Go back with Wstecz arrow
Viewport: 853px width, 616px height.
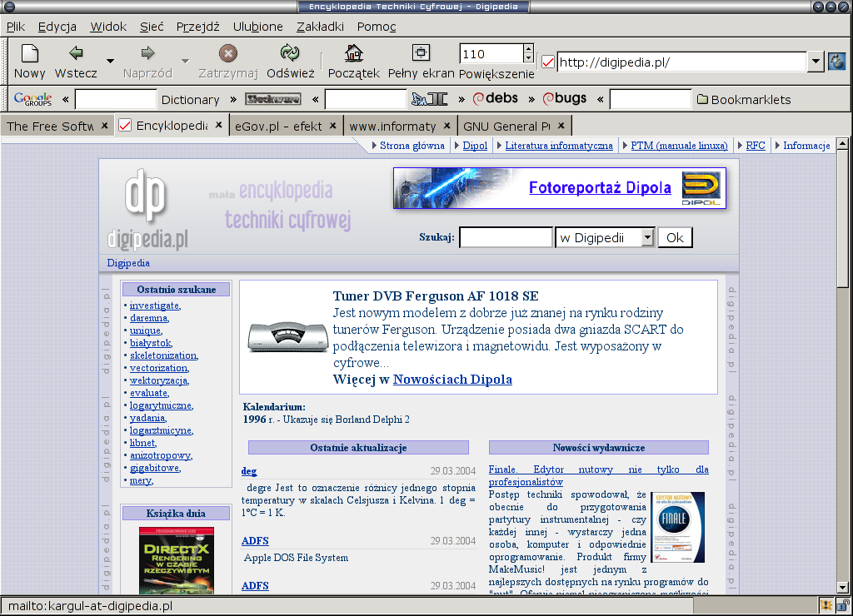(76, 52)
